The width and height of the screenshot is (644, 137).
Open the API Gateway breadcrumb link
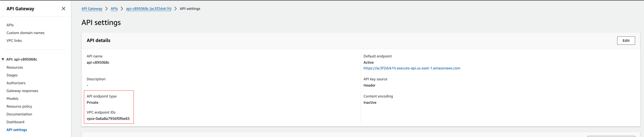(x=92, y=8)
